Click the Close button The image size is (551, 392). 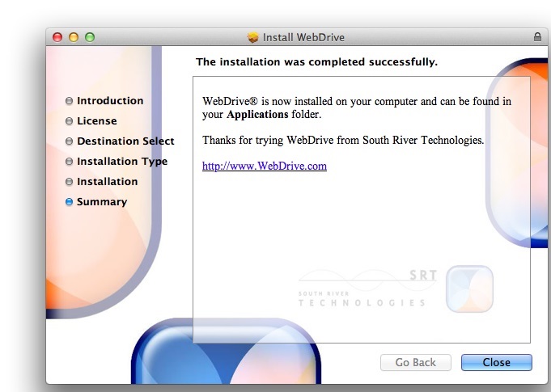click(497, 362)
